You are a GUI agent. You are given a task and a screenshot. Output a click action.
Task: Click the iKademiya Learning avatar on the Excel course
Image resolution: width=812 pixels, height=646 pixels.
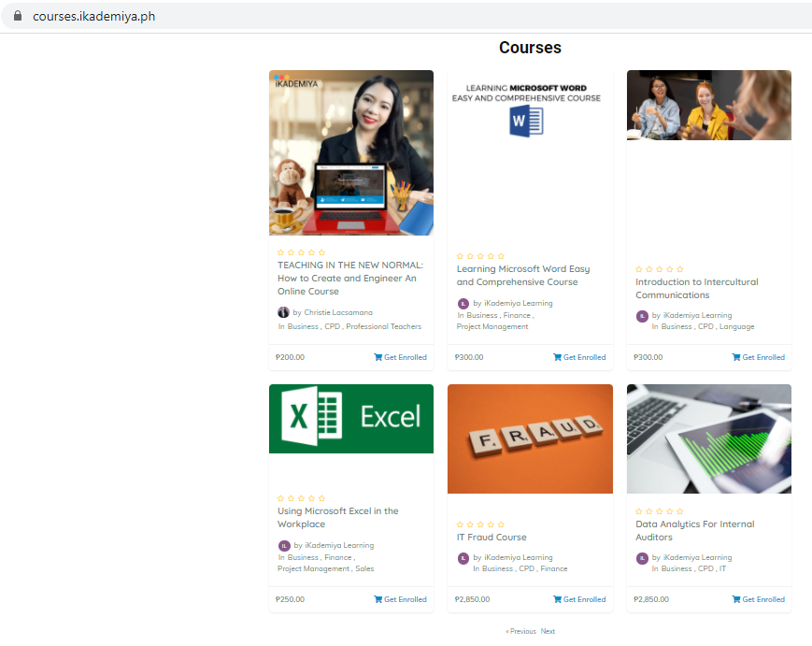coord(284,545)
